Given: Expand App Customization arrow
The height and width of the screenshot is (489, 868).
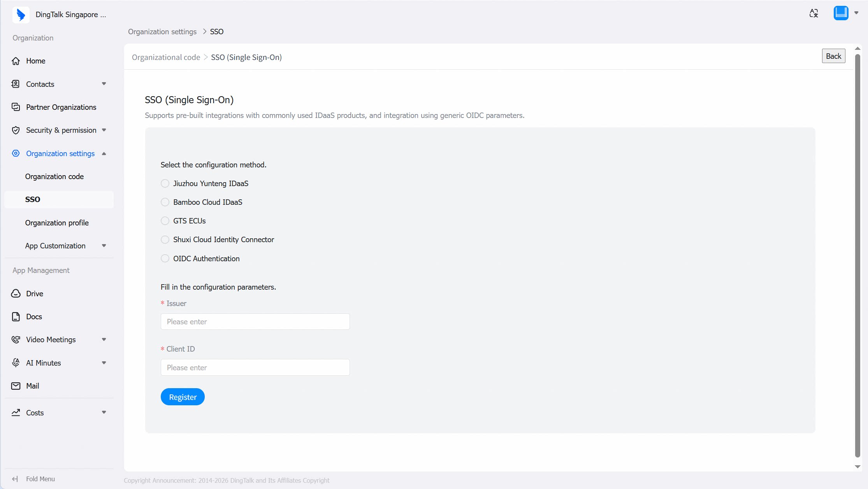Looking at the screenshot, I should coord(104,246).
